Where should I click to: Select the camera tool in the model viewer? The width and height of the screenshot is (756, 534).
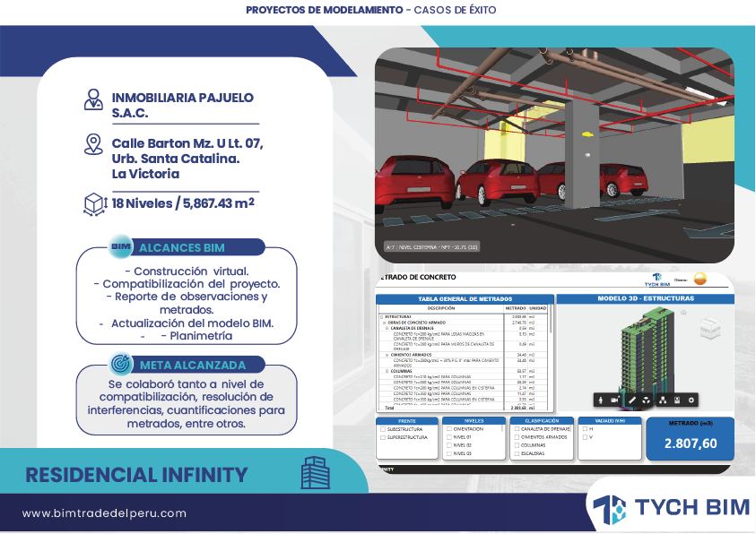(x=615, y=400)
